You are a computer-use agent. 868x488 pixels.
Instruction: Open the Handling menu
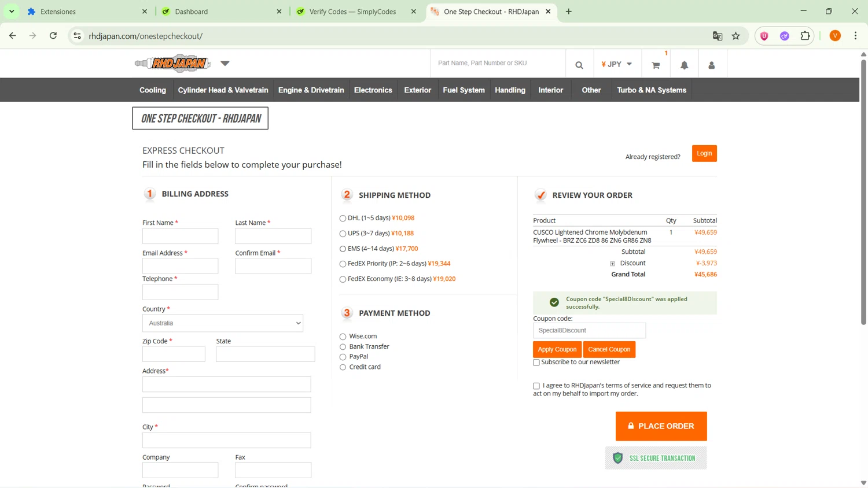pos(510,90)
